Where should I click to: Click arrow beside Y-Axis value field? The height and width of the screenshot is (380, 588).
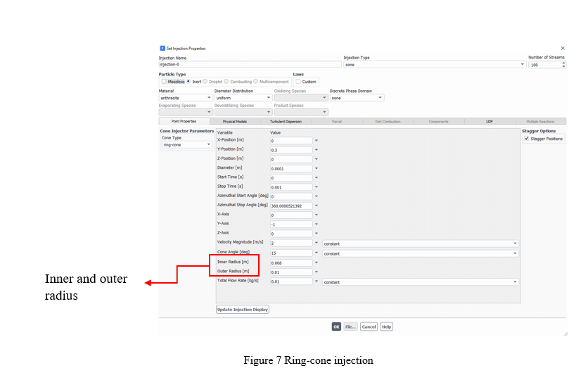coord(317,224)
